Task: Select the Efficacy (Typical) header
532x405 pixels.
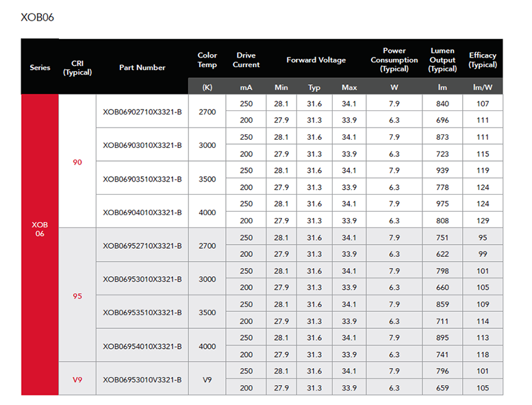Action: click(483, 60)
